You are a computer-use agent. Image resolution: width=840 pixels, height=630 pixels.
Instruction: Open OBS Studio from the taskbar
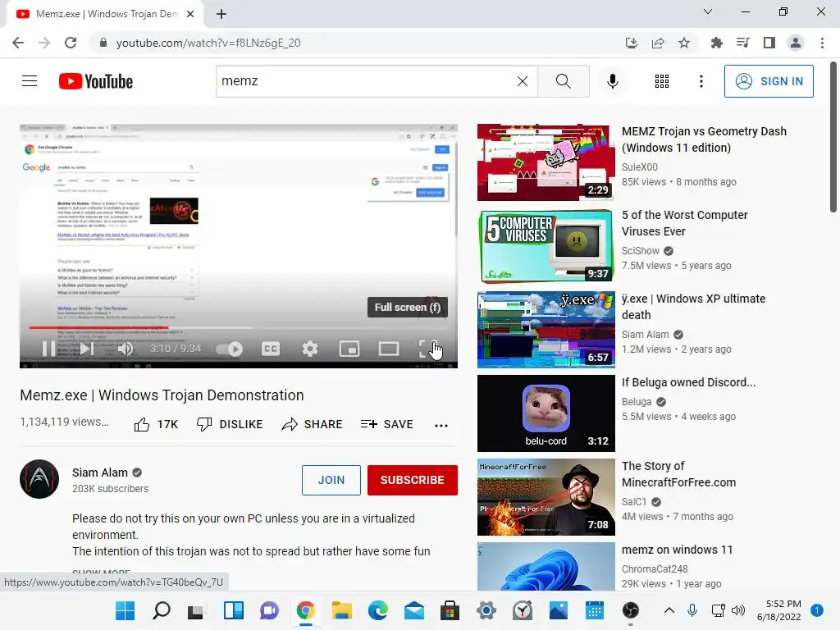tap(631, 610)
